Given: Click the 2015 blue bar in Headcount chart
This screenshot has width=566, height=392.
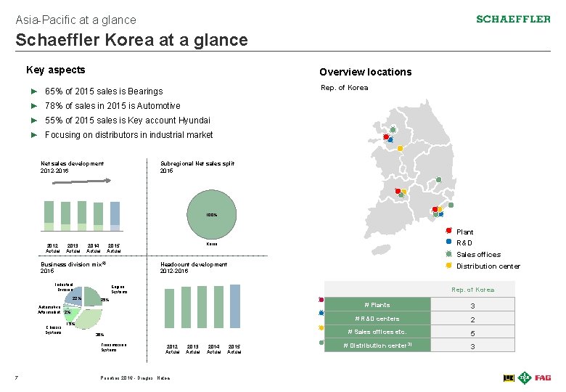Looking at the screenshot, I should 235,306.
